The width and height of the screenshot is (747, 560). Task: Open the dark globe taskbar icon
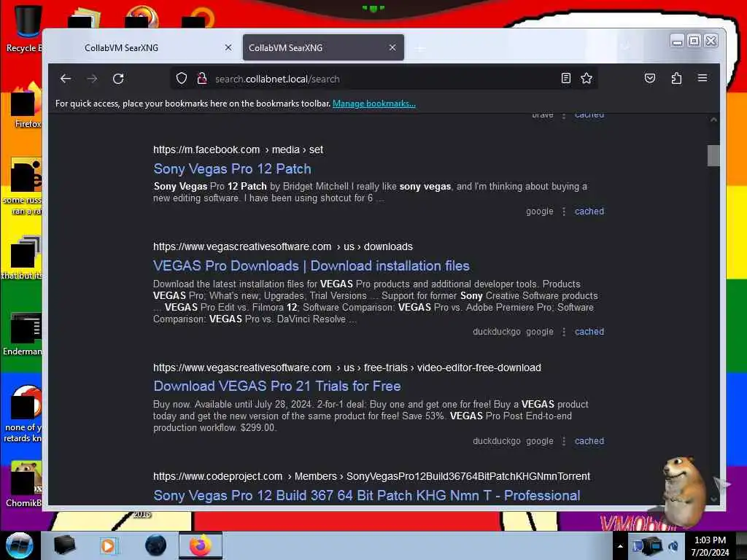155,545
